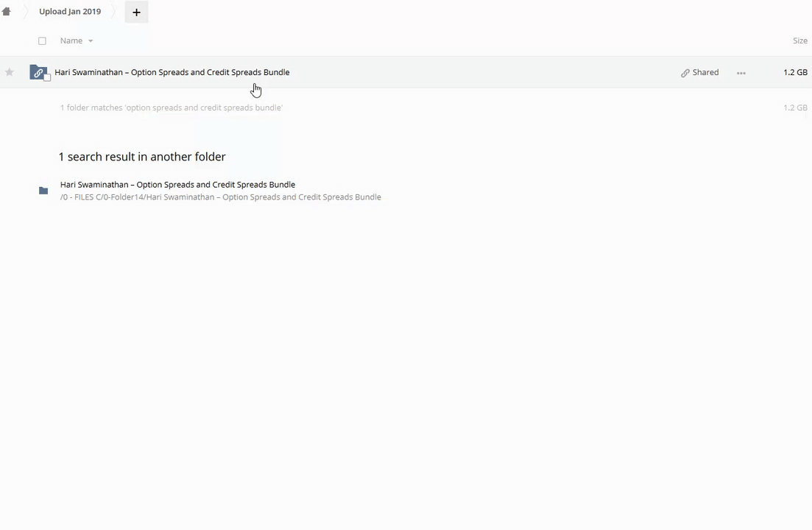Open the Hari Swaminathan bundle folder in list
This screenshot has width=812, height=530.
coord(172,72)
